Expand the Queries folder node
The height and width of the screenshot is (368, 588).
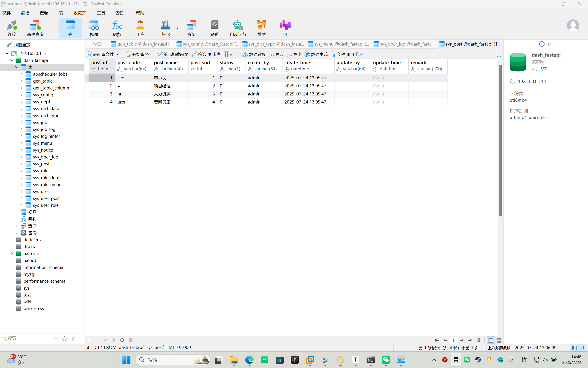[17, 226]
